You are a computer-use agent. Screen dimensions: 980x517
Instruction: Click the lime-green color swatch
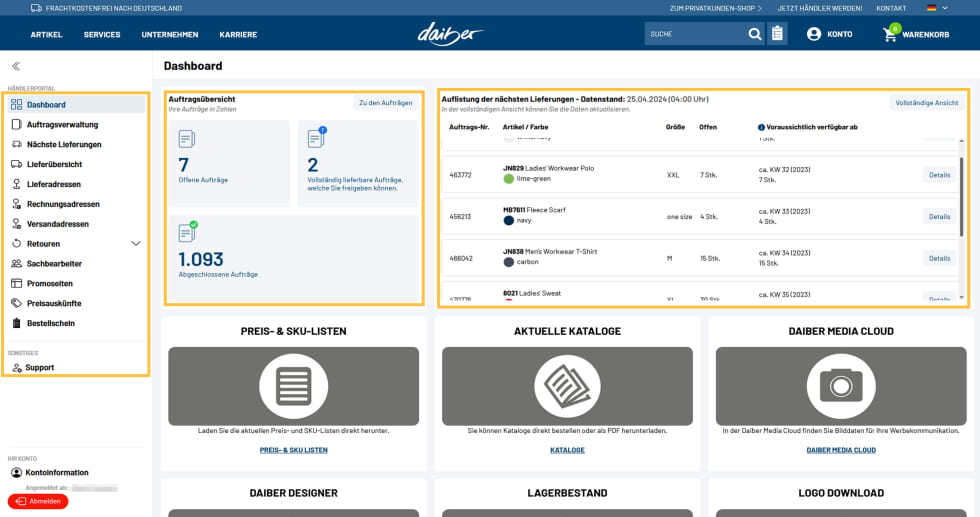[509, 179]
